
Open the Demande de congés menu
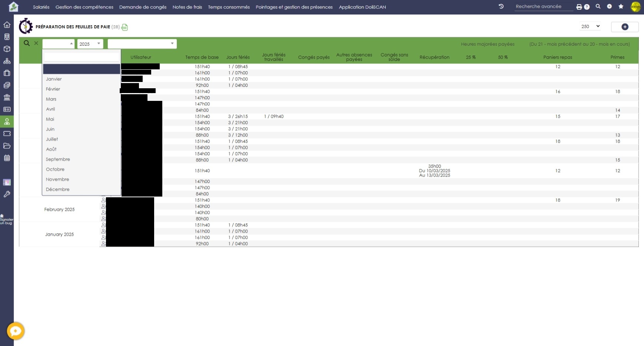tap(143, 7)
